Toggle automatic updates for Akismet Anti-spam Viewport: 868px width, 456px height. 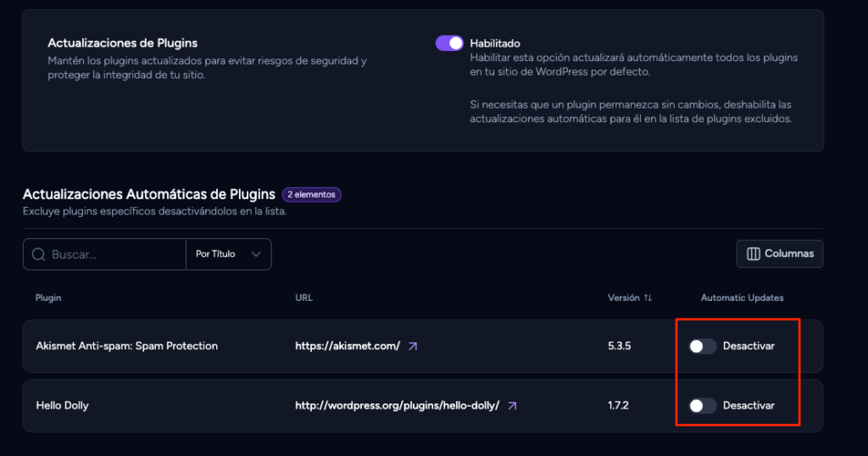[x=702, y=346]
